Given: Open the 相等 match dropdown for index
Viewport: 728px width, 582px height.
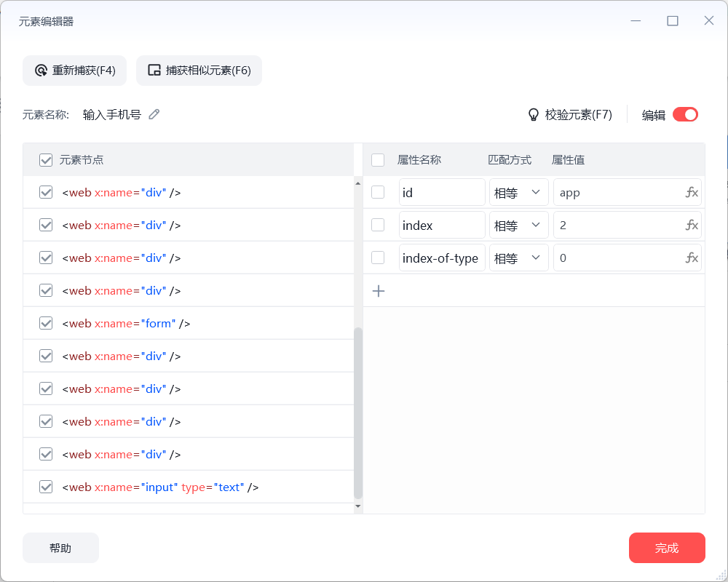Looking at the screenshot, I should pos(519,225).
